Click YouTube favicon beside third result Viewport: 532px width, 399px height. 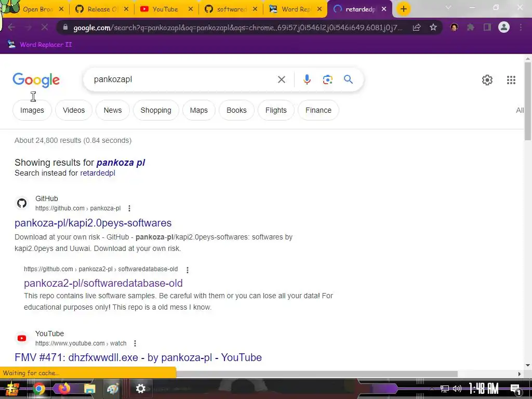[x=22, y=338]
